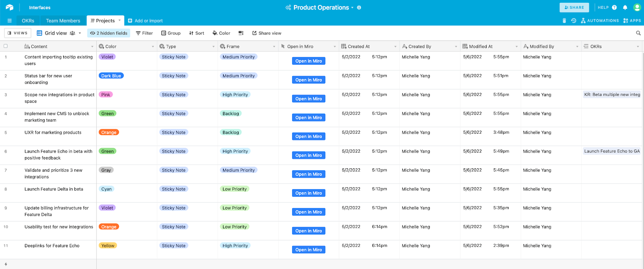This screenshot has height=269, width=644.
Task: Open the Frame column dropdown arrow
Action: (x=274, y=47)
